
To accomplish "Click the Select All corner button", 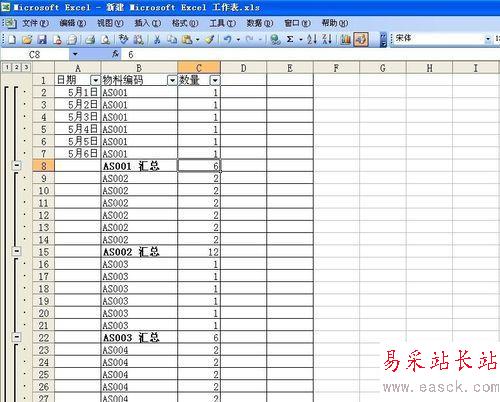I will pyautogui.click(x=44, y=68).
